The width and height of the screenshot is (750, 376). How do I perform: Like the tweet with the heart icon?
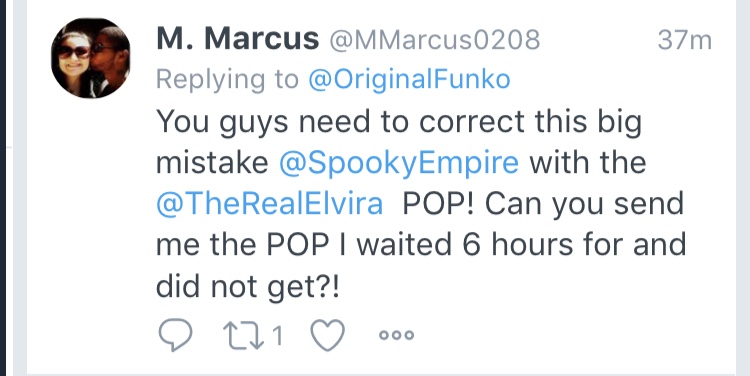tap(328, 335)
